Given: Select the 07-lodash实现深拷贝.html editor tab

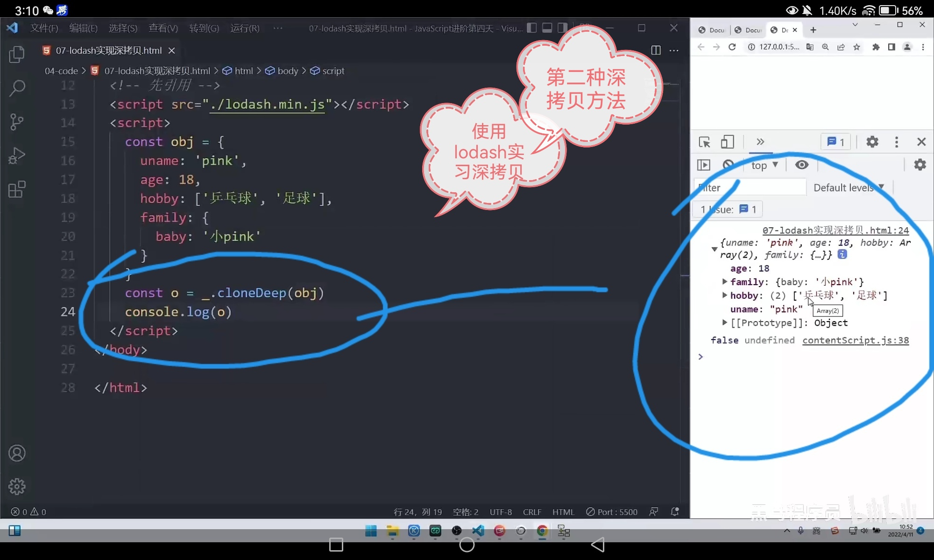Looking at the screenshot, I should pos(108,50).
